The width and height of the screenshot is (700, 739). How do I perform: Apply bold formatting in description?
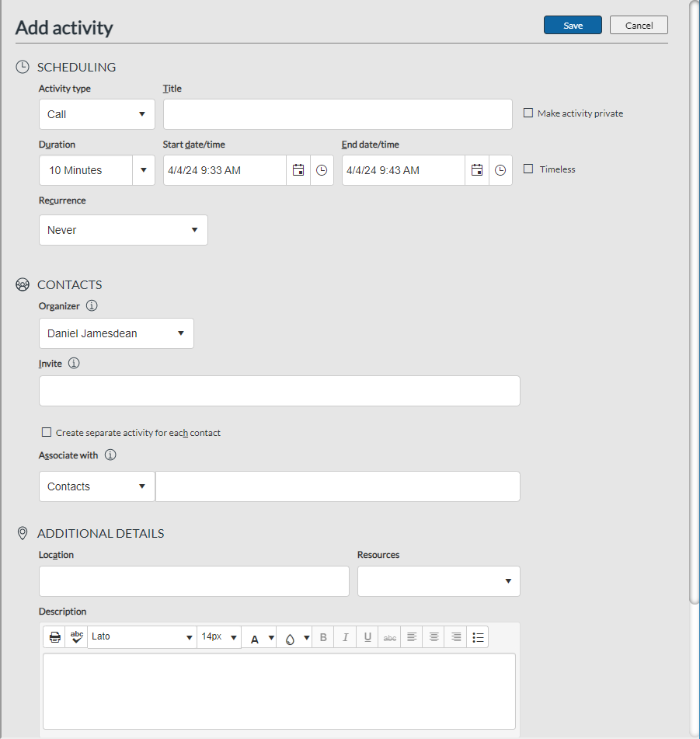click(x=323, y=637)
